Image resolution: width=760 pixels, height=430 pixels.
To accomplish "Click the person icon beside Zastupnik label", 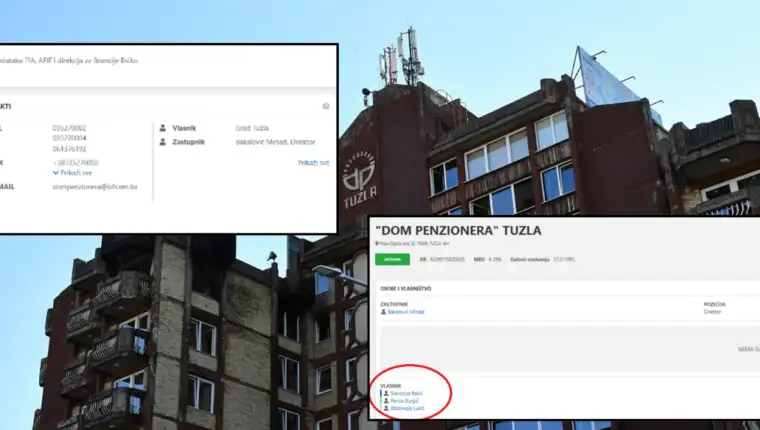I will point(163,142).
